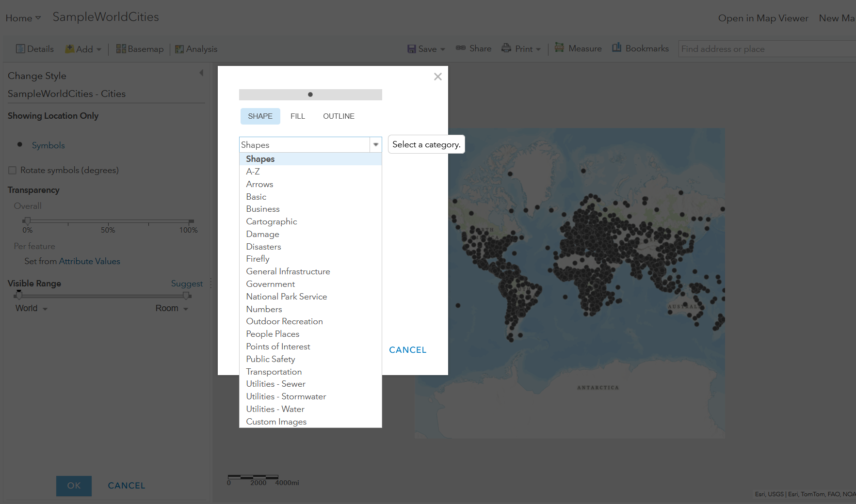The width and height of the screenshot is (856, 504).
Task: Open the Basemap gallery icon
Action: click(x=121, y=49)
